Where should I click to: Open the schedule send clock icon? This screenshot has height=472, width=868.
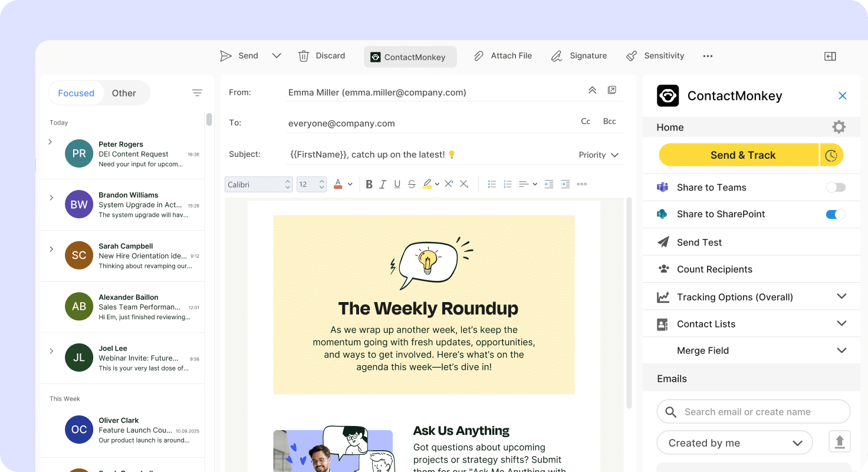831,155
